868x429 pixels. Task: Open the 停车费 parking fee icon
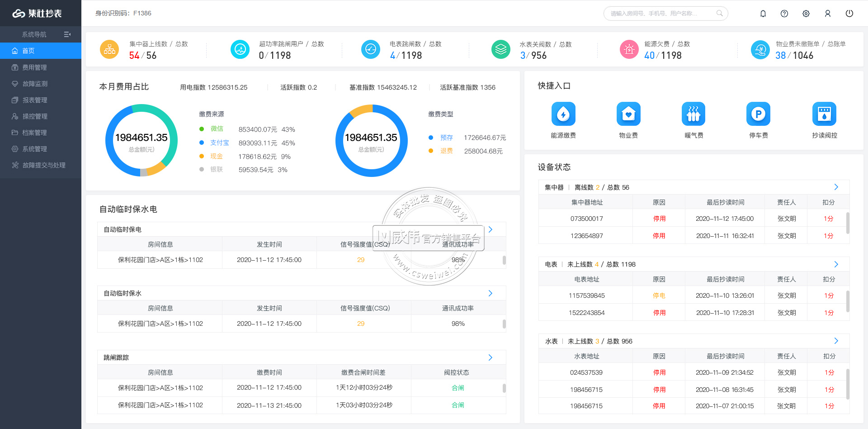758,114
